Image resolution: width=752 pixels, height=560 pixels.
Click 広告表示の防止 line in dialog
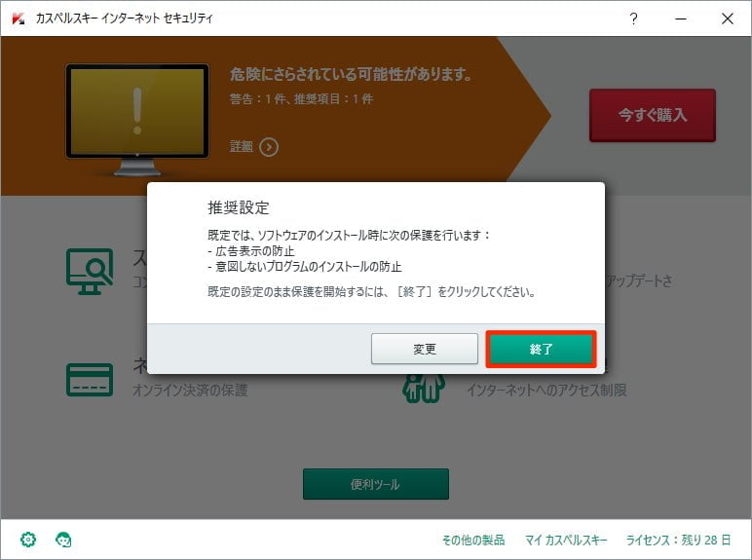coord(251,250)
